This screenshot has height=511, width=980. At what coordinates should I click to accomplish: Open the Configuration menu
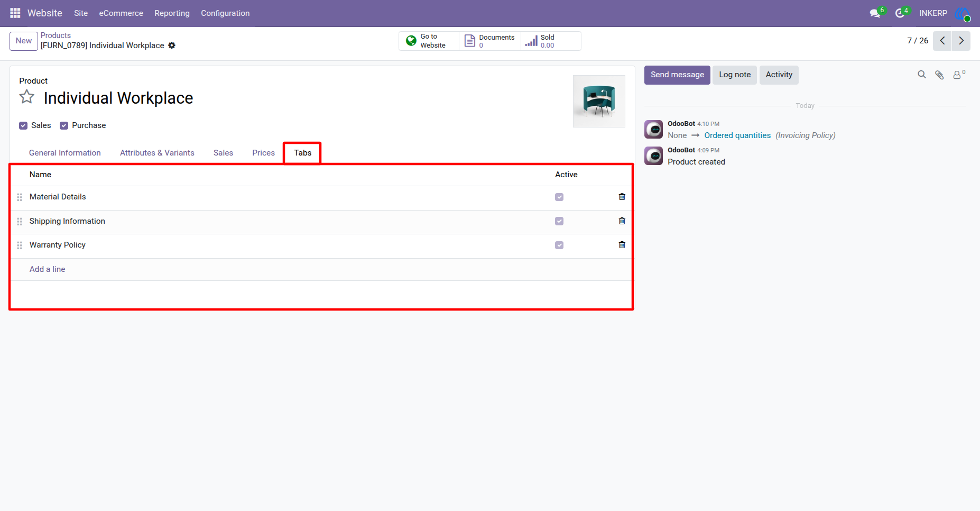(225, 13)
